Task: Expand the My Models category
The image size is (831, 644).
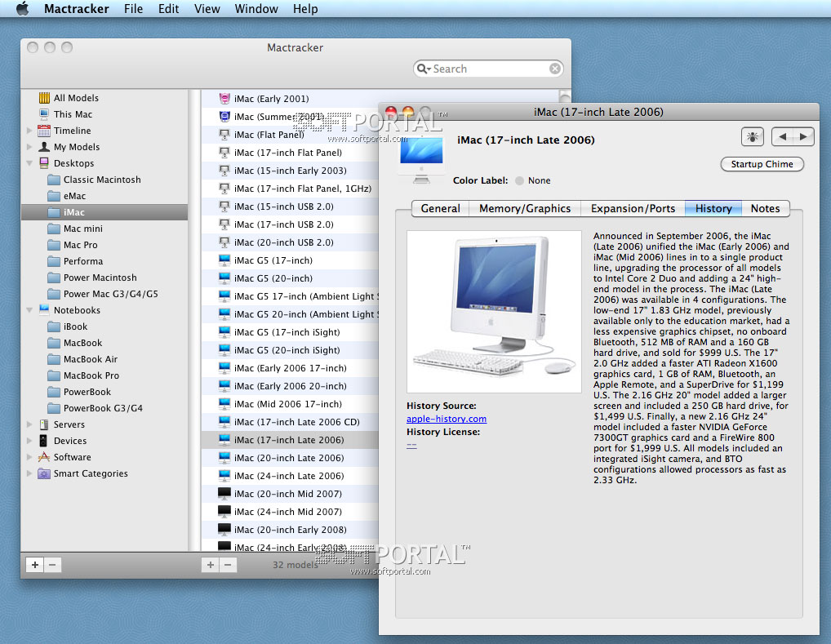Action: (x=29, y=147)
